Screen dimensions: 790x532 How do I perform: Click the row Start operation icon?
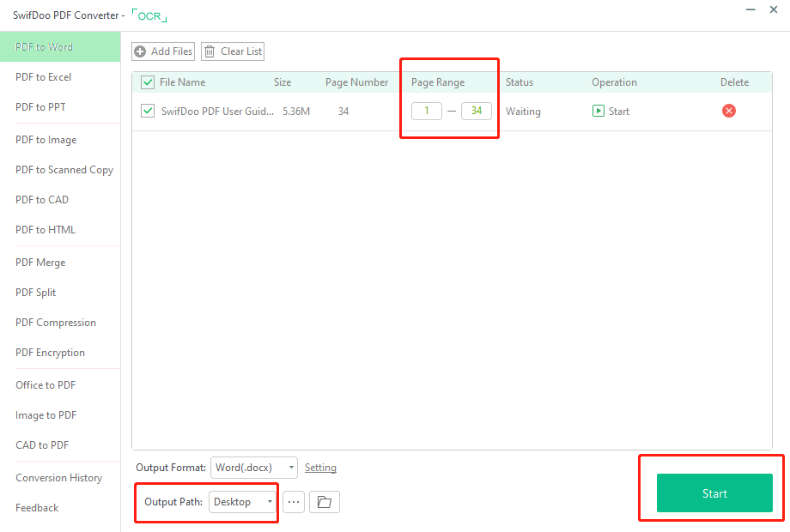point(598,111)
